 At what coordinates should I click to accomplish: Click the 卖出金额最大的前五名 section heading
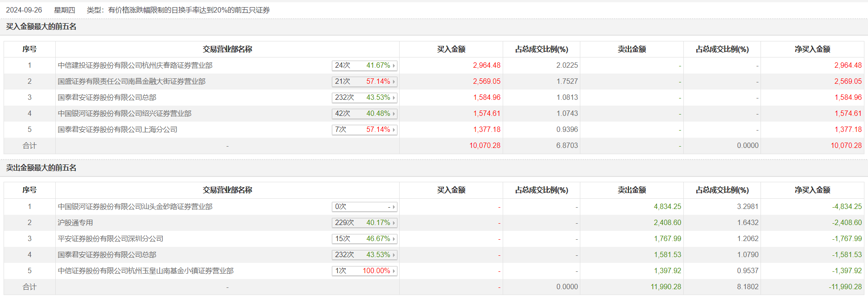[x=41, y=168]
